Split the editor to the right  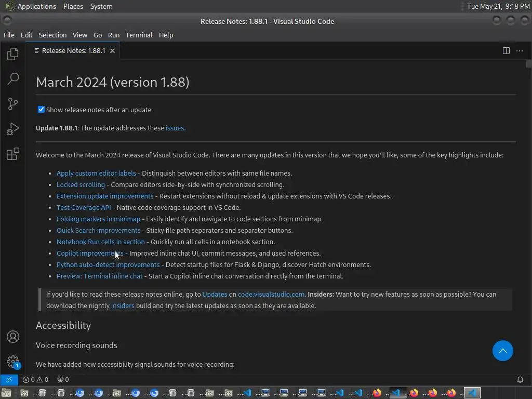point(506,51)
